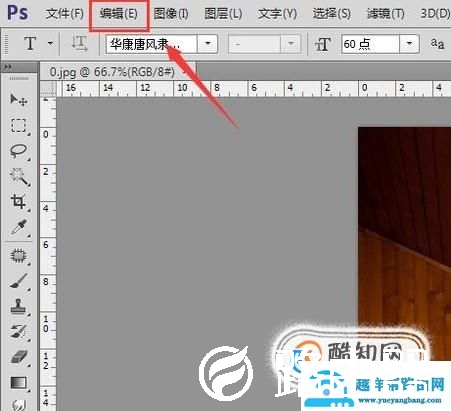The height and width of the screenshot is (411, 451).
Task: Select the Eyedropper tool
Action: [x=19, y=227]
